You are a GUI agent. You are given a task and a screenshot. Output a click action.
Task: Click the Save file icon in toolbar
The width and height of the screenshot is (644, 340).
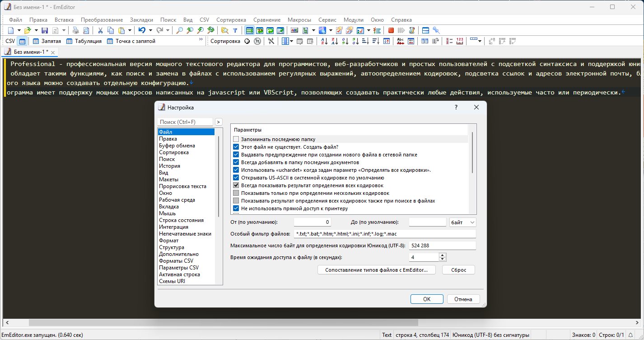click(x=45, y=30)
